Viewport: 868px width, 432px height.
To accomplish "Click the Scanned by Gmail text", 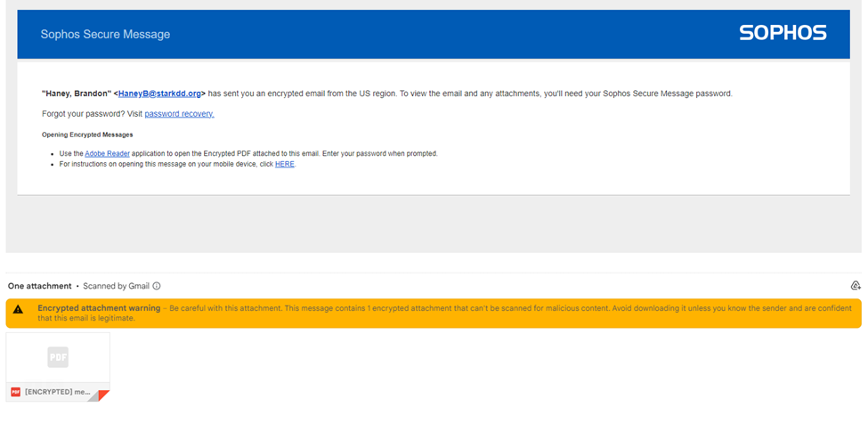I will point(117,286).
